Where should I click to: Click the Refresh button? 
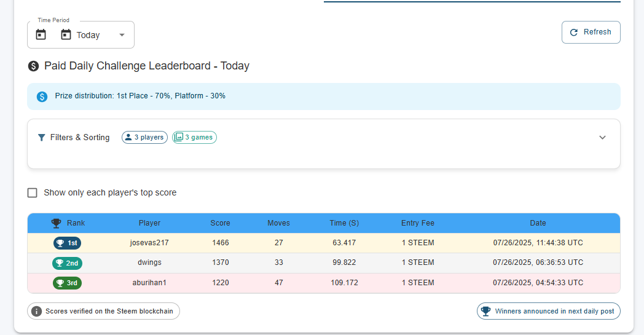click(x=591, y=32)
